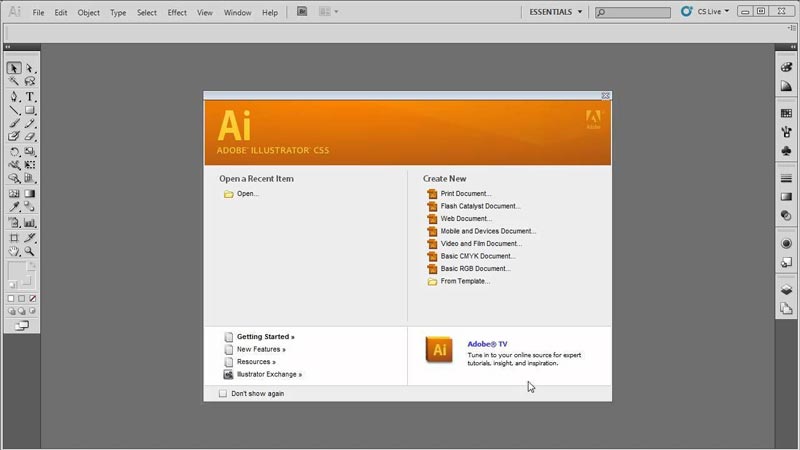Select the Mesh tool
Viewport: 800px width, 450px height.
[14, 193]
